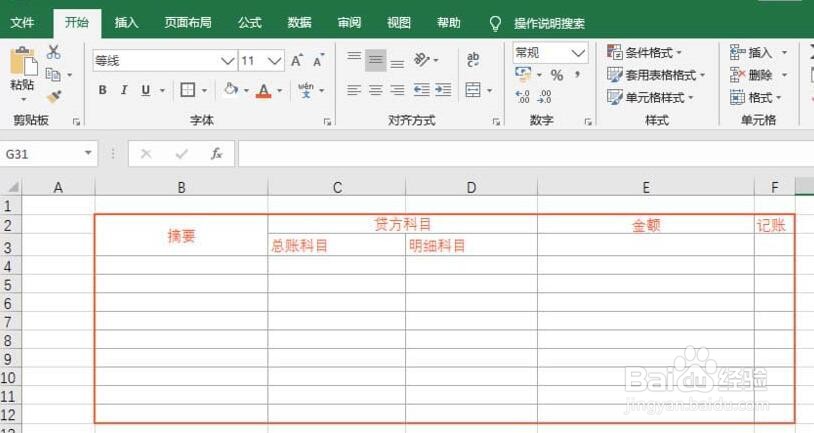The image size is (814, 433).
Task: Select column C header
Action: tap(337, 187)
